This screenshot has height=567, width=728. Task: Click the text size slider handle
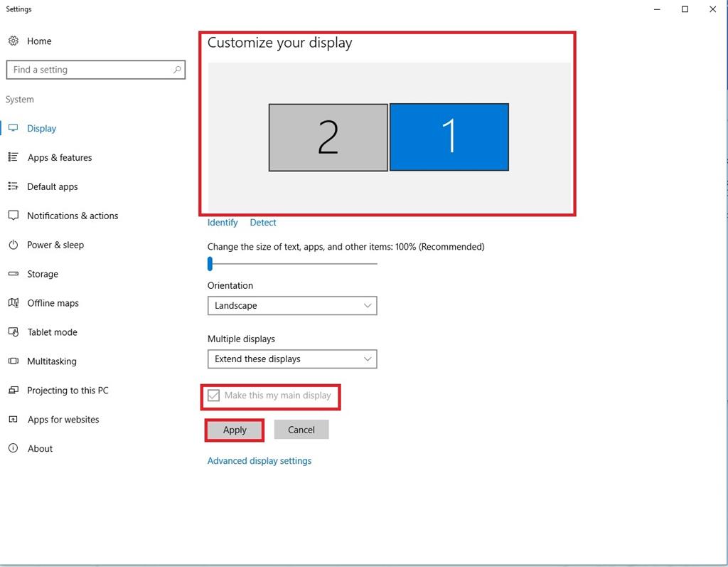click(x=210, y=263)
